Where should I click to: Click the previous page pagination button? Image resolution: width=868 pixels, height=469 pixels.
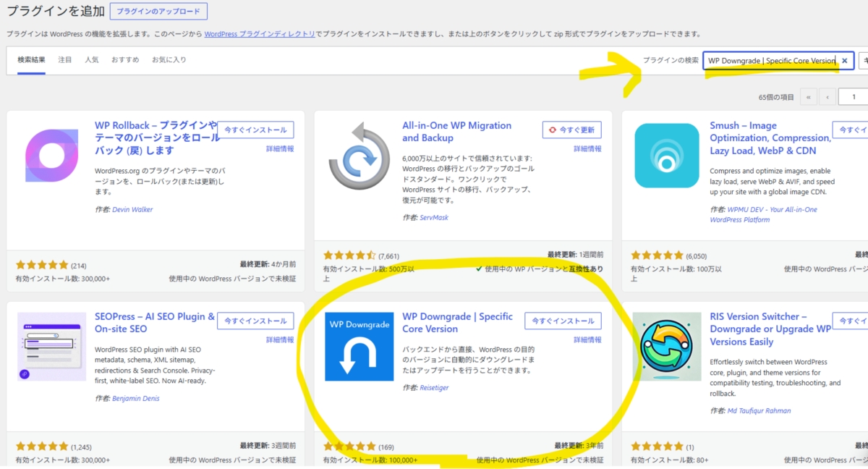(827, 97)
